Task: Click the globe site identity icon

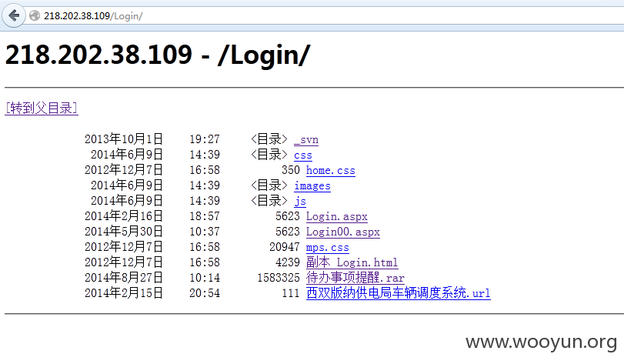Action: coord(35,15)
